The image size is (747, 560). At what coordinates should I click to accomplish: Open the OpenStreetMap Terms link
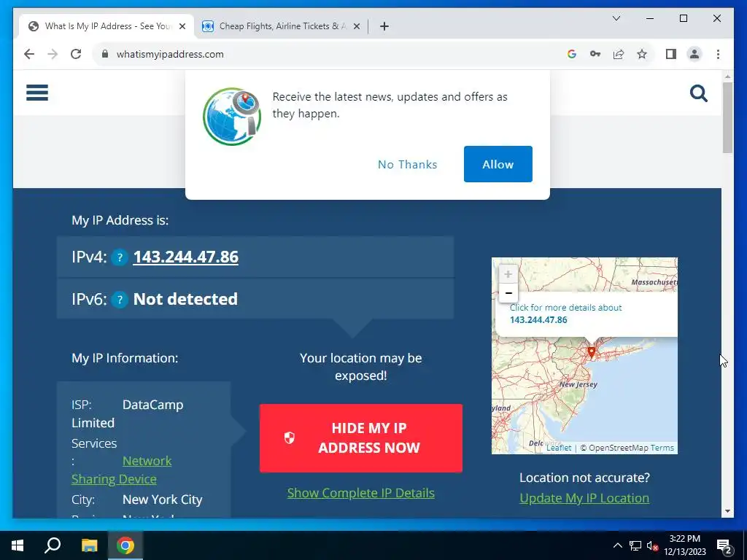[662, 448]
